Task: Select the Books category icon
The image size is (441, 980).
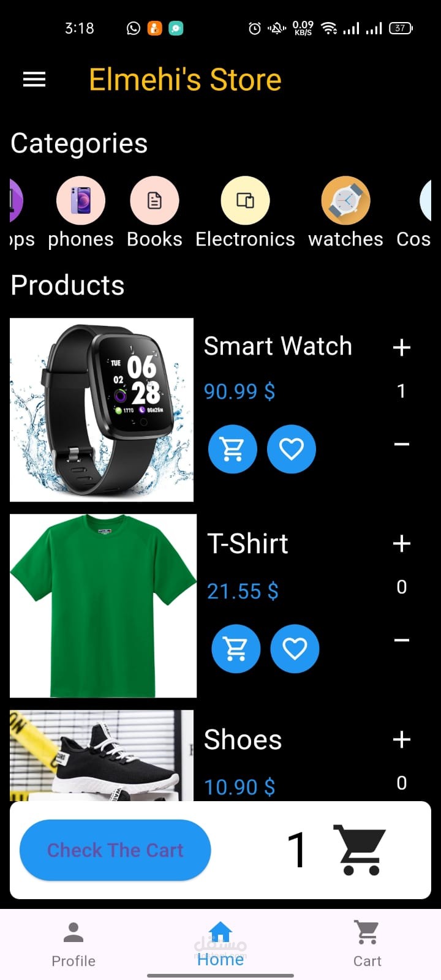Action: tap(154, 201)
